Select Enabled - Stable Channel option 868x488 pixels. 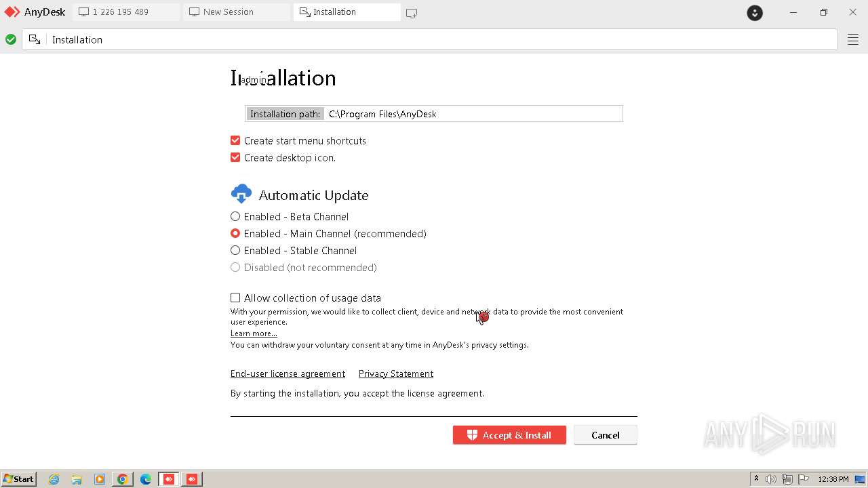coord(235,250)
